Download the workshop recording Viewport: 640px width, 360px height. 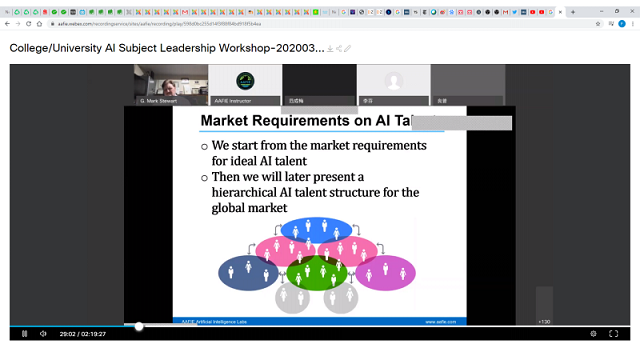(x=330, y=49)
